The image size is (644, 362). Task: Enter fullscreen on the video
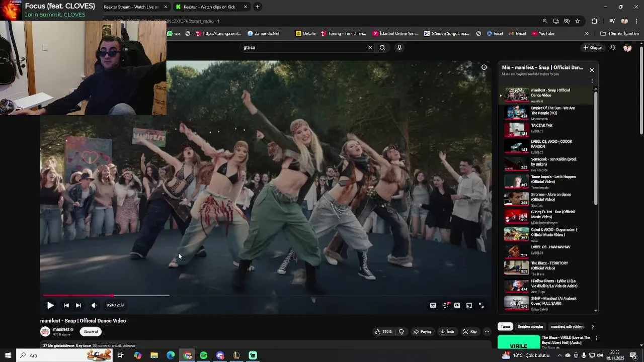481,305
